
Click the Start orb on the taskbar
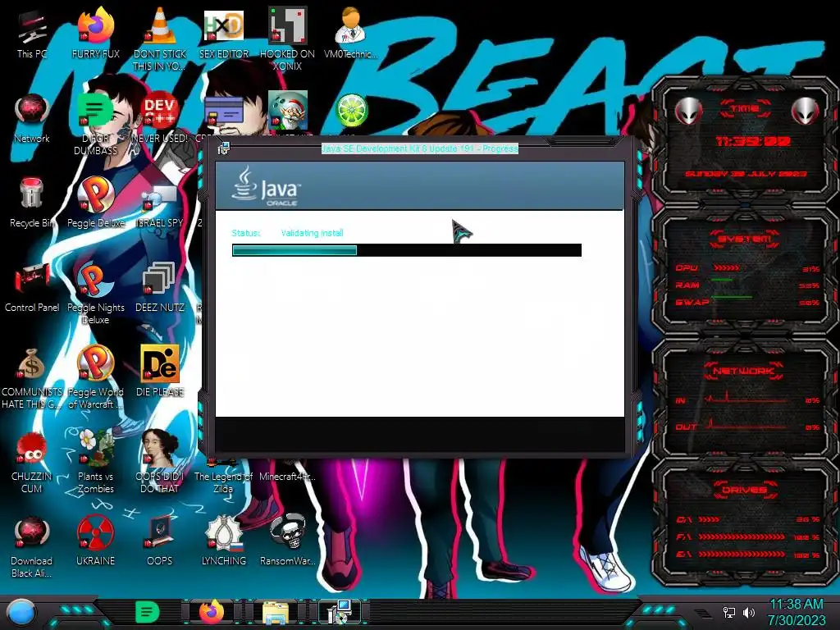[x=20, y=613]
